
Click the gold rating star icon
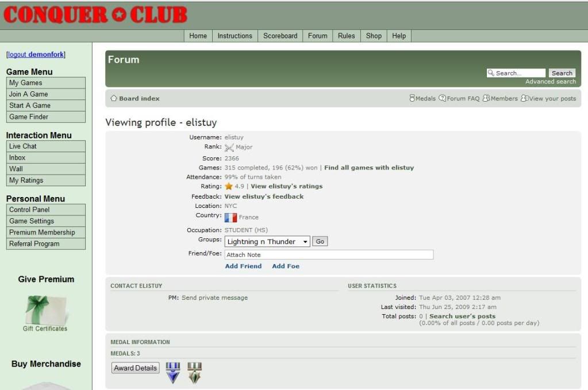pos(229,186)
